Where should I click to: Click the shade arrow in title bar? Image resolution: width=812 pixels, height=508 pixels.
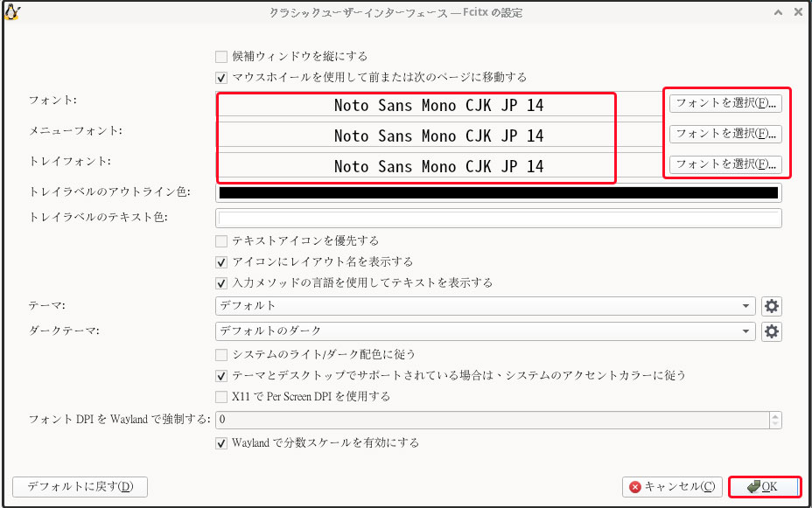point(778,12)
